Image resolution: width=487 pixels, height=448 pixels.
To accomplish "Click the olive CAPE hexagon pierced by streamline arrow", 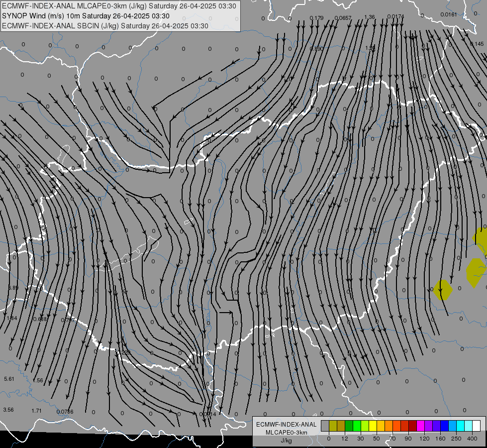I will point(443,290).
